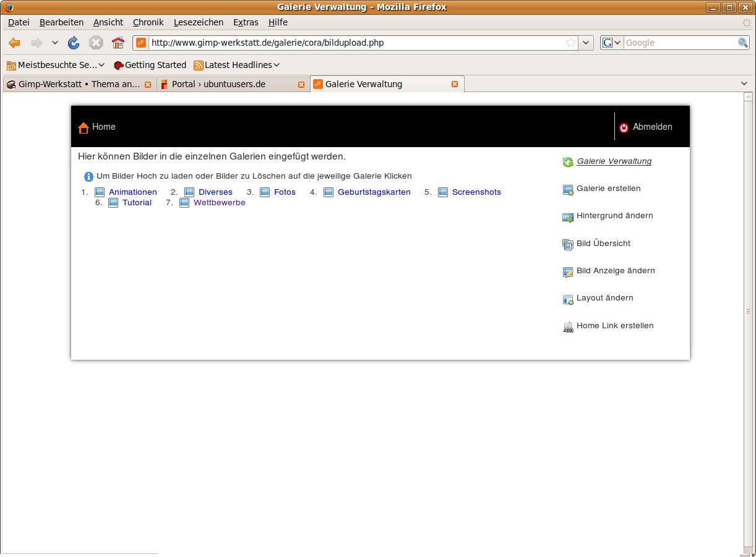756x557 pixels.
Task: Click the stop loading button
Action: [x=96, y=43]
